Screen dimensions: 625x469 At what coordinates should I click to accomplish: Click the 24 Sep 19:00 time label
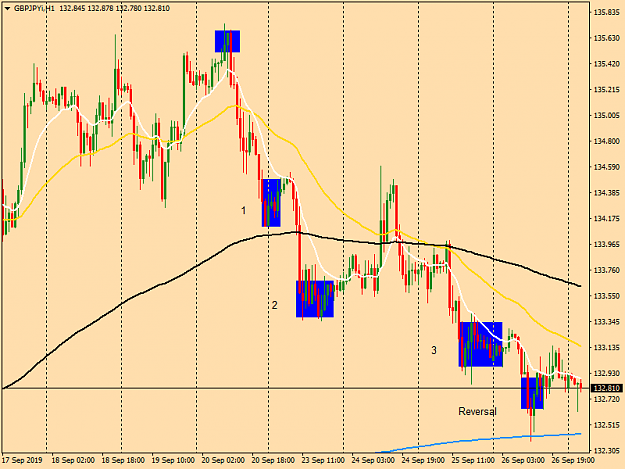(x=423, y=460)
